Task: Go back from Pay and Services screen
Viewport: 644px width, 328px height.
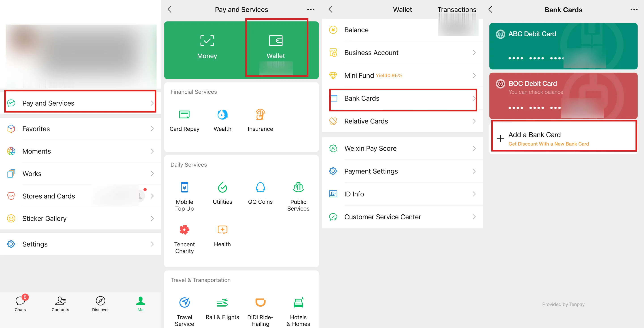Action: 170,9
